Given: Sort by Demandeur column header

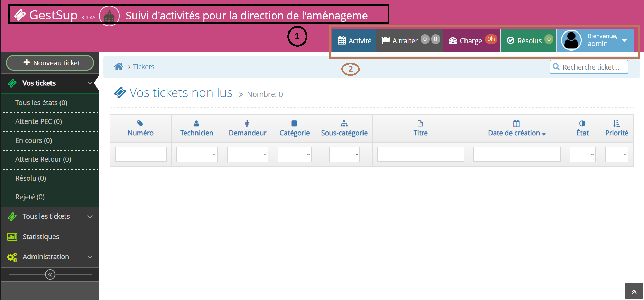Looking at the screenshot, I should coord(248,133).
